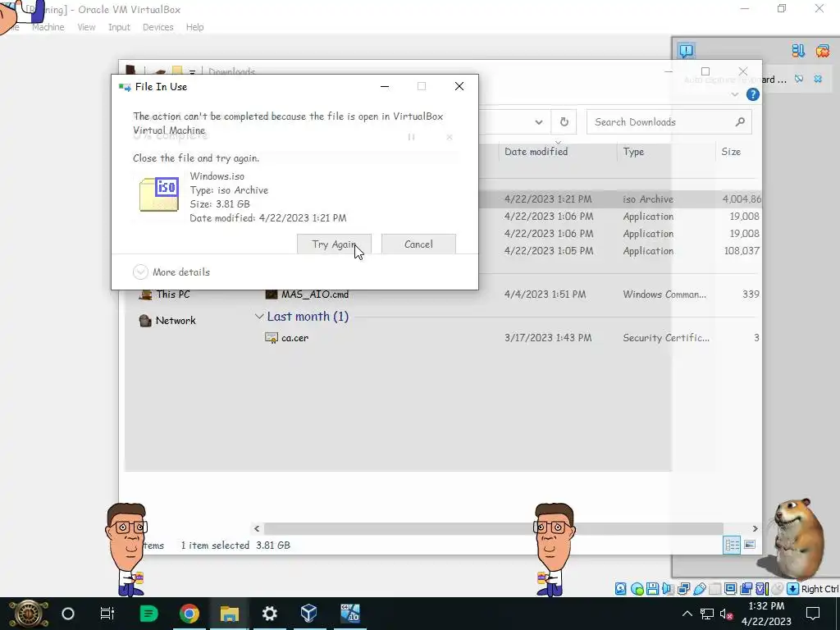The image size is (840, 630).
Task: Open VirtualBox Input menu
Action: 119,27
